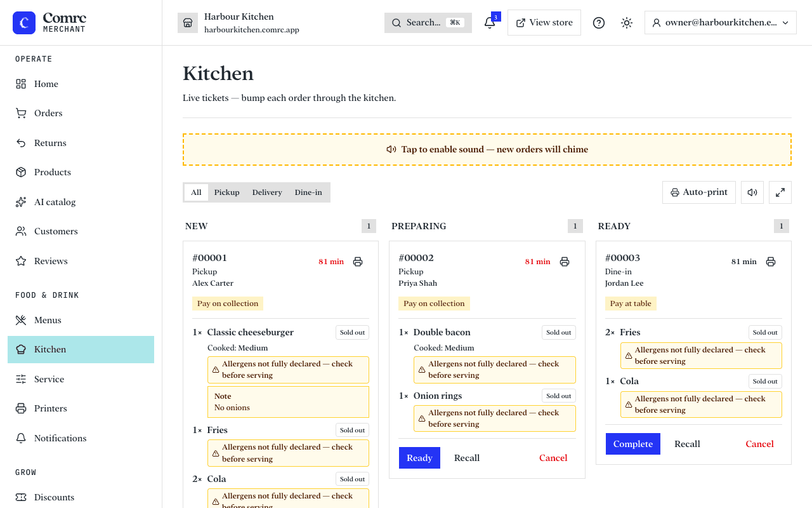The height and width of the screenshot is (508, 812).
Task: Mark Double bacon as Sold out
Action: pyautogui.click(x=559, y=333)
